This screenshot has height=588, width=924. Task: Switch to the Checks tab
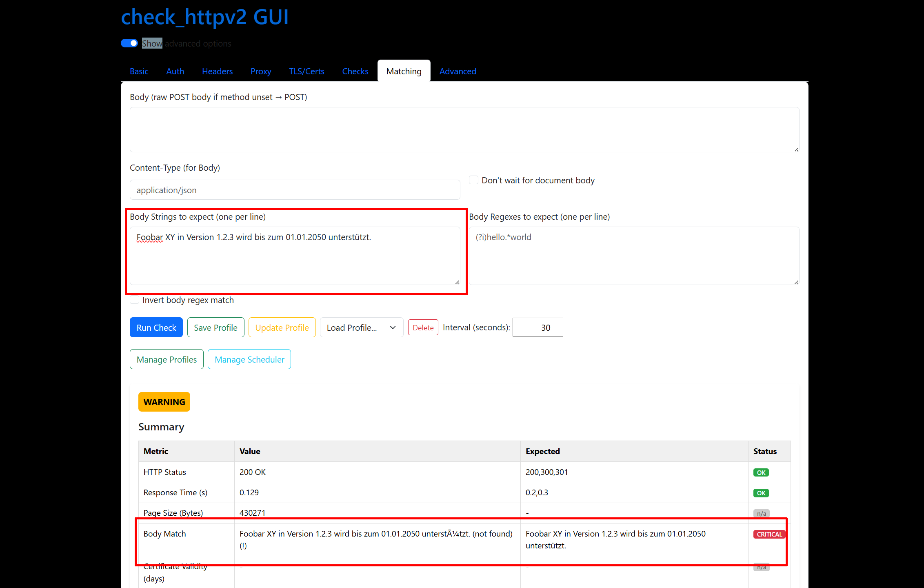[x=355, y=71]
